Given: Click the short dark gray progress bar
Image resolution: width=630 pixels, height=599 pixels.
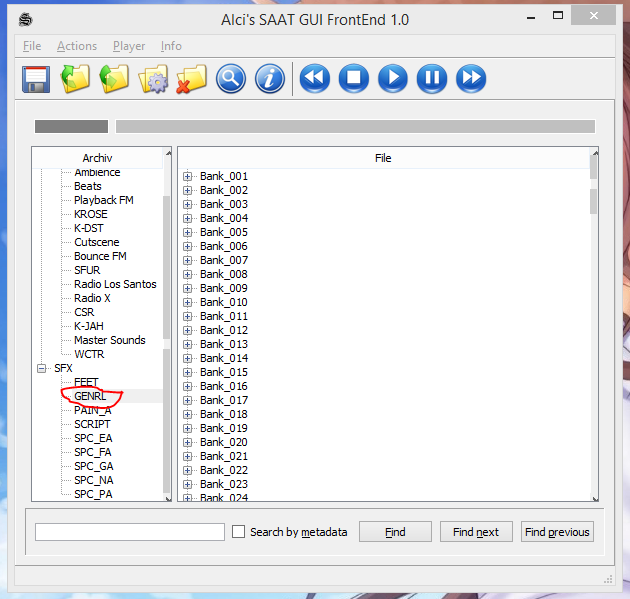Looking at the screenshot, I should (72, 126).
